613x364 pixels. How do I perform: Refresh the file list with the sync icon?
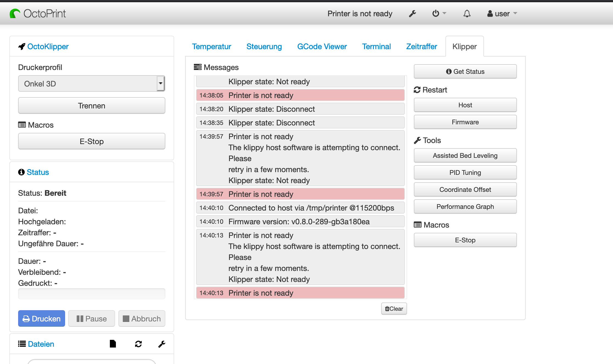point(138,344)
